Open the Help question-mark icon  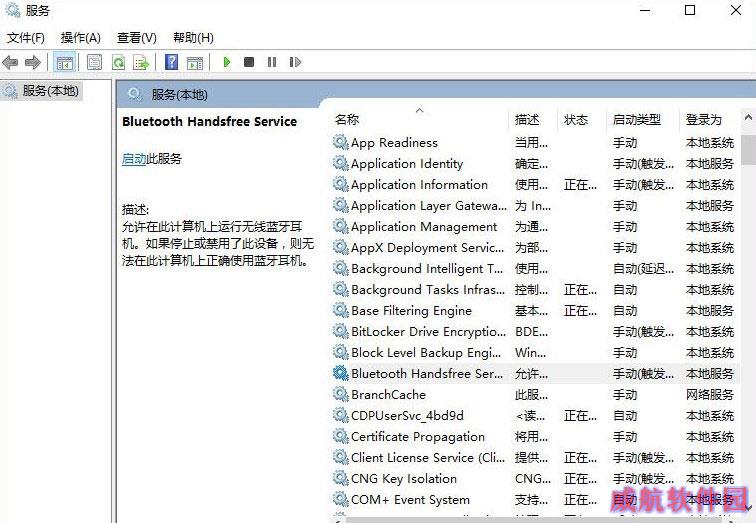[x=172, y=62]
